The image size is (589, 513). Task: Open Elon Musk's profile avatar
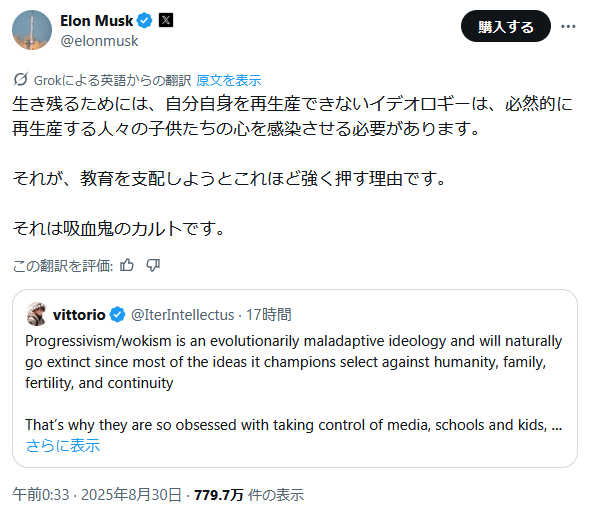point(32,30)
